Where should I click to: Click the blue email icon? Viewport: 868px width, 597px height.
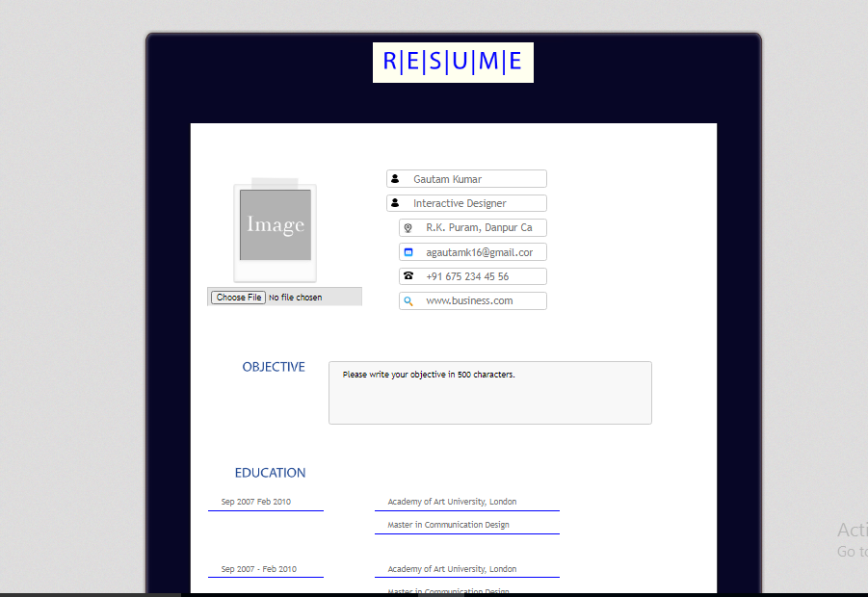coord(408,252)
